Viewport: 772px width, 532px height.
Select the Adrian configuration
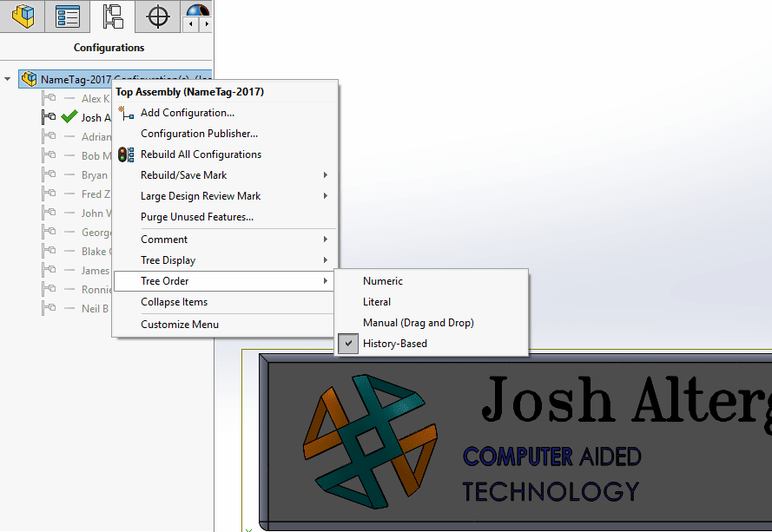tap(96, 137)
